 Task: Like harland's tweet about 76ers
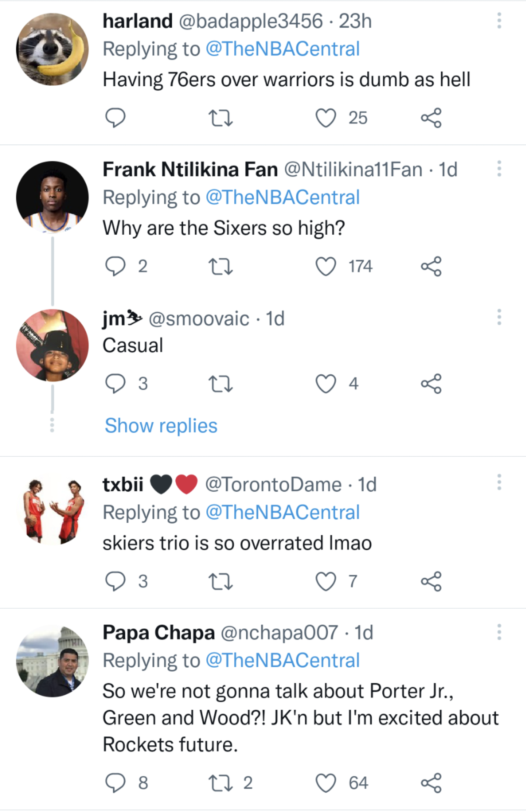point(326,118)
